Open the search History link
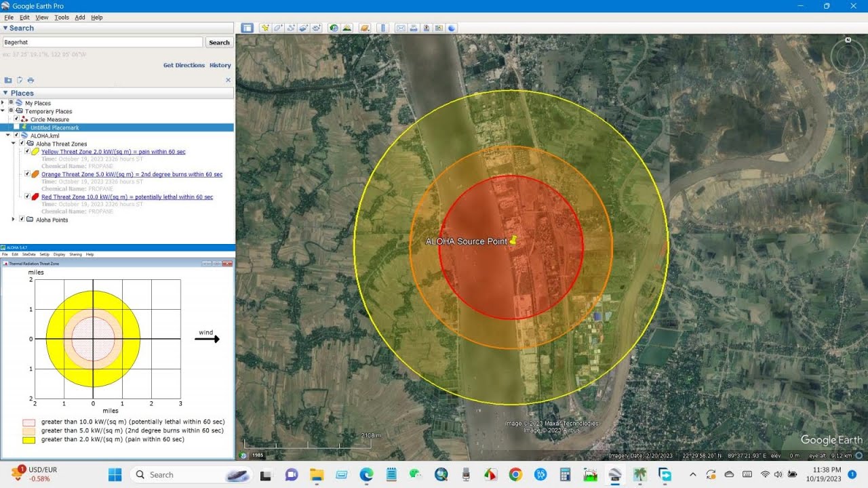This screenshot has height=488, width=868. (x=220, y=65)
